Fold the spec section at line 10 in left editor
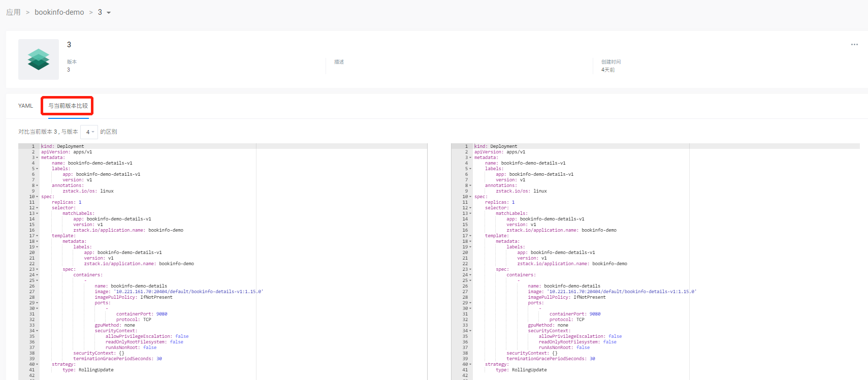Screen dimensions: 868x380 click(x=37, y=197)
